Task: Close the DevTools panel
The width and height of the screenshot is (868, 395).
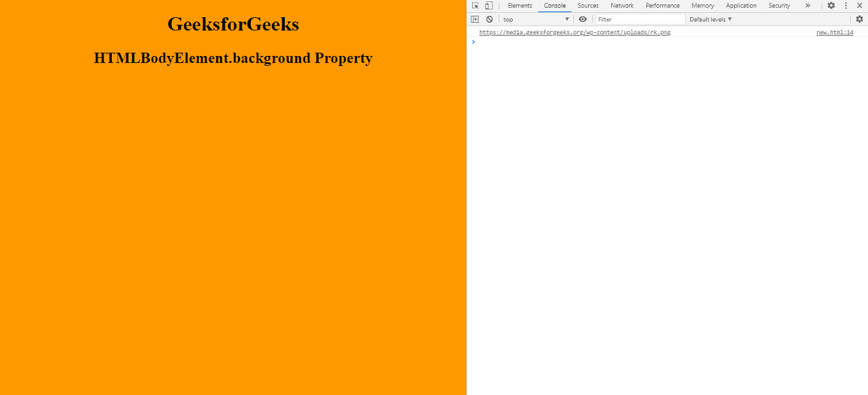Action: (x=860, y=6)
